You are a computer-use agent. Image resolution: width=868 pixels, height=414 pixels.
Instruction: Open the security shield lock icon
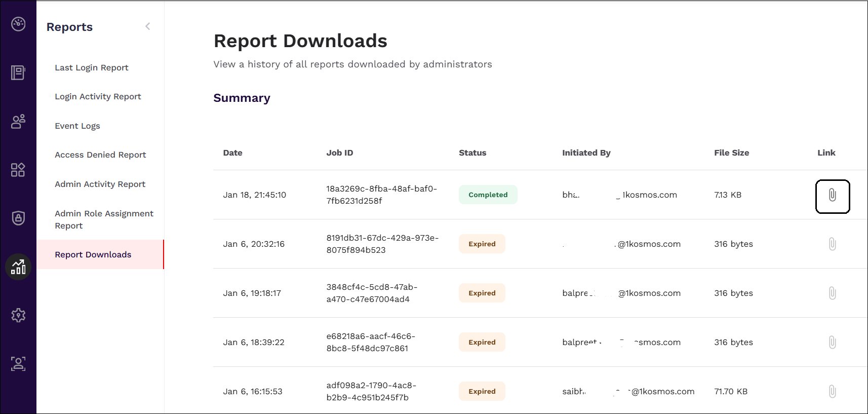(18, 218)
